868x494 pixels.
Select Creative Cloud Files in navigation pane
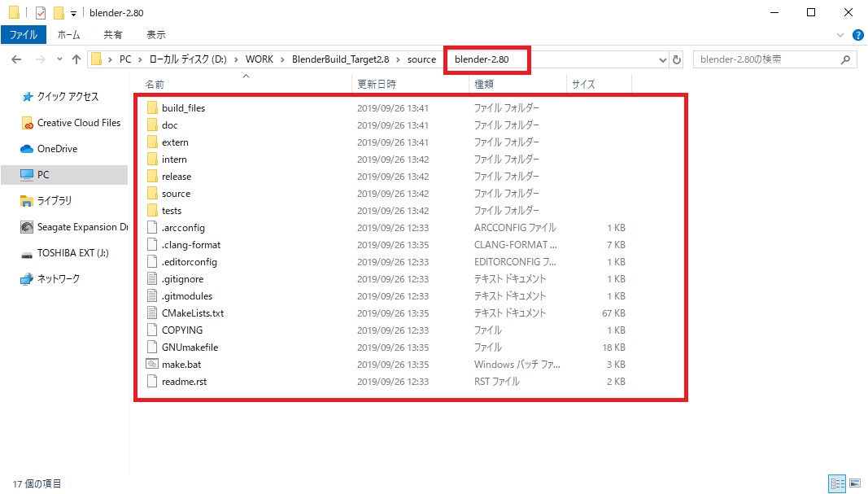coord(79,123)
